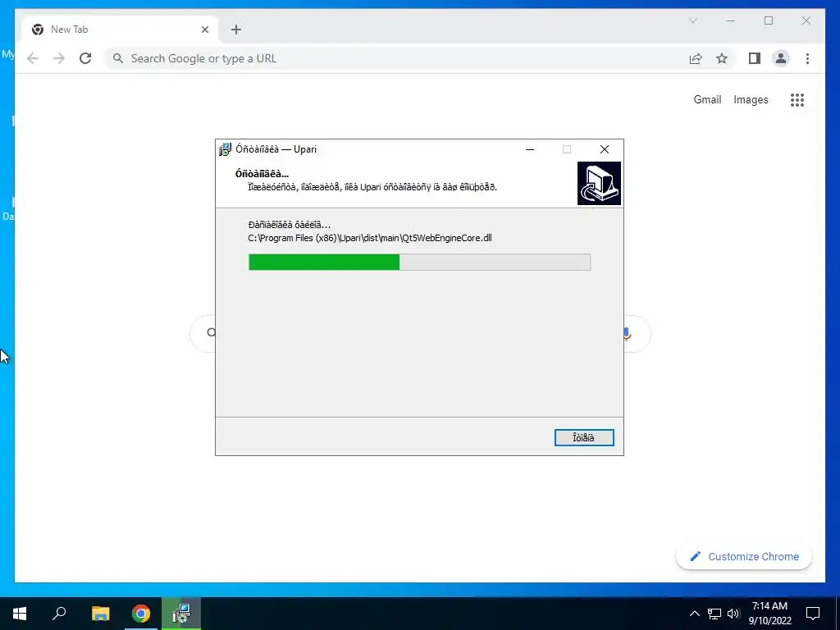Open the volume tray icon
Image resolution: width=840 pixels, height=630 pixels.
pyautogui.click(x=733, y=614)
